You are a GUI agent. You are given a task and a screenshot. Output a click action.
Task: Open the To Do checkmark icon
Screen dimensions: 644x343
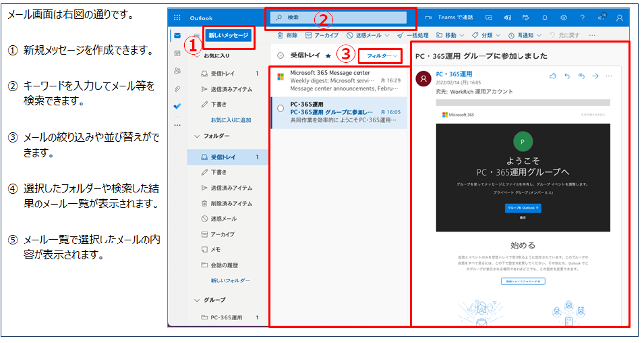click(x=177, y=106)
